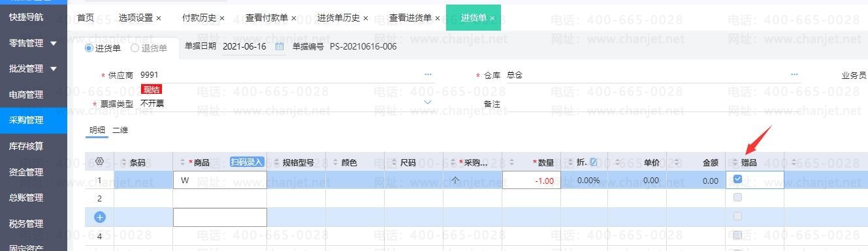Switch to 首页 tab
The height and width of the screenshot is (251, 868).
(x=86, y=18)
